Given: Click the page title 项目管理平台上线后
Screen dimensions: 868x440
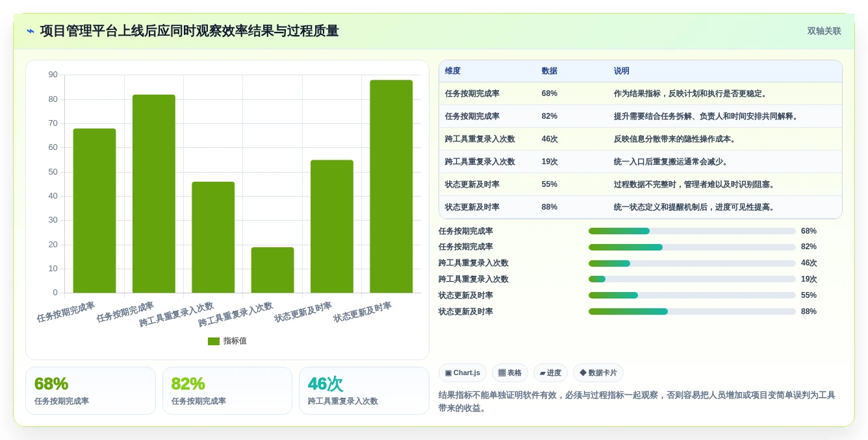Looking at the screenshot, I should 189,31.
